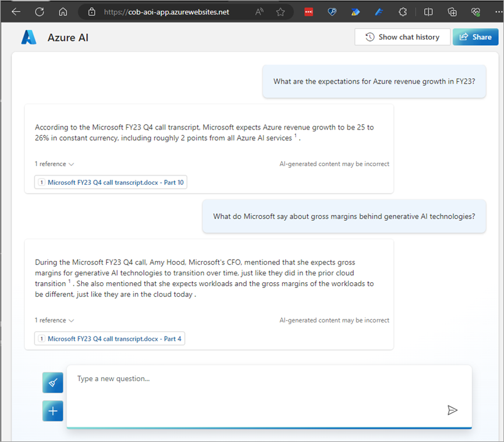Click the question about Azure revenue growth in FY23

pyautogui.click(x=374, y=81)
